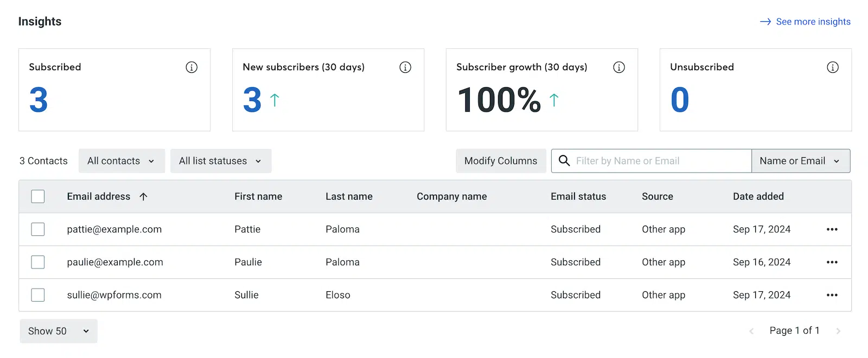This screenshot has height=358, width=868.
Task: Open info icon on New subscribers card
Action: [x=405, y=67]
